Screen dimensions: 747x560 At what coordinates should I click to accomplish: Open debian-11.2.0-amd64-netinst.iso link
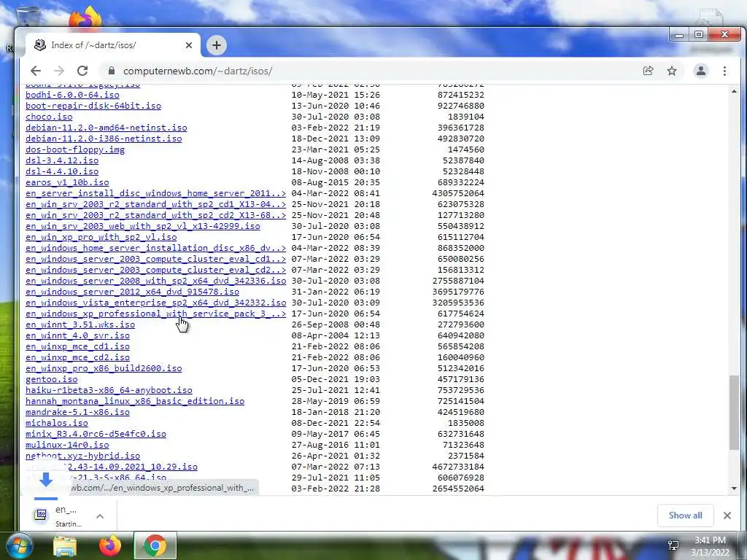pos(107,128)
